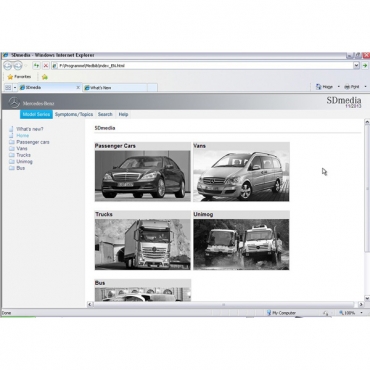This screenshot has width=370, height=370.
Task: Click the horizontal scrollbar right arrow
Action: tap(361, 304)
